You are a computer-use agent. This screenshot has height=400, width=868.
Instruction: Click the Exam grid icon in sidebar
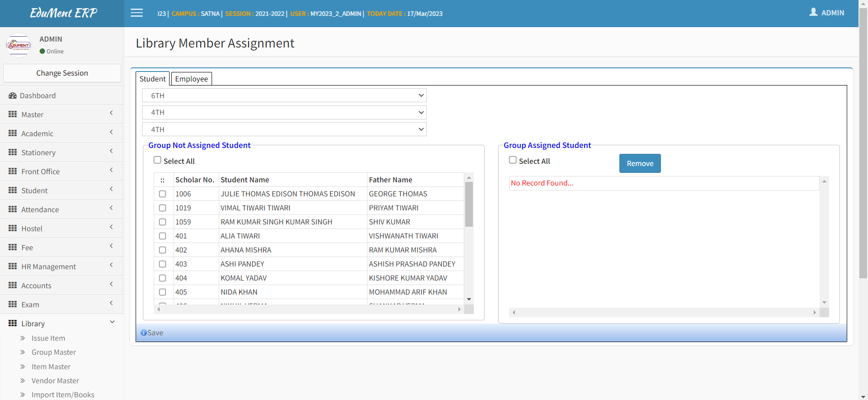coord(13,305)
